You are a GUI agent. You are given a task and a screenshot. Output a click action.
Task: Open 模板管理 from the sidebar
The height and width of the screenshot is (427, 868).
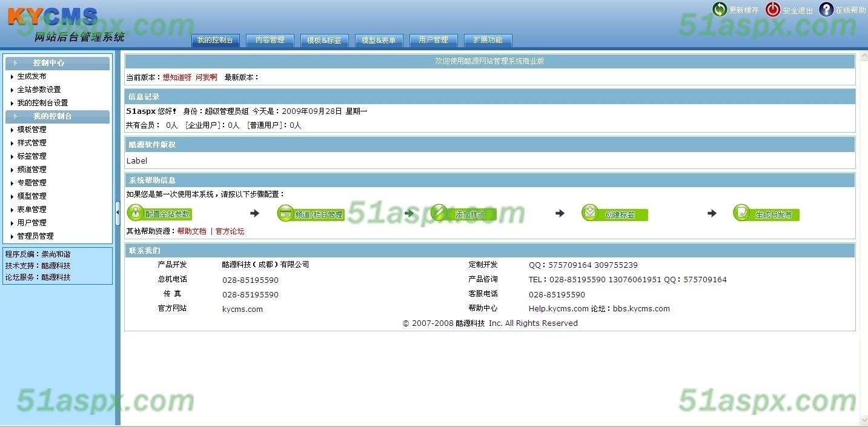coord(31,130)
